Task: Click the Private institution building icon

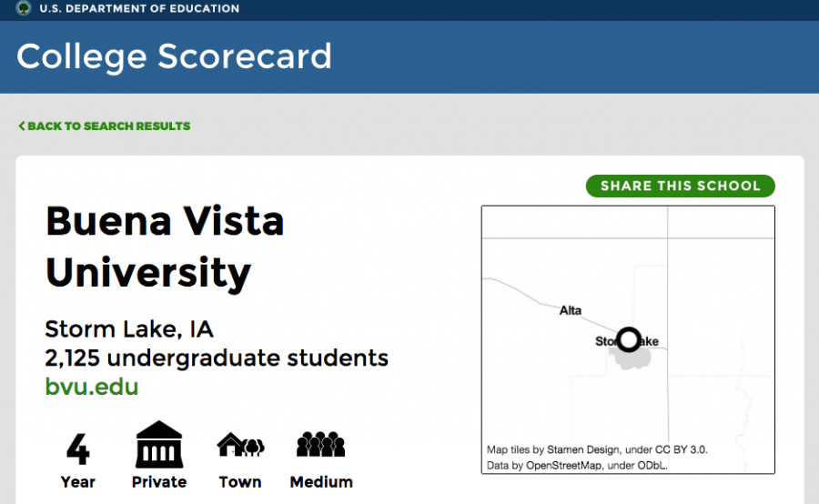Action: [159, 445]
